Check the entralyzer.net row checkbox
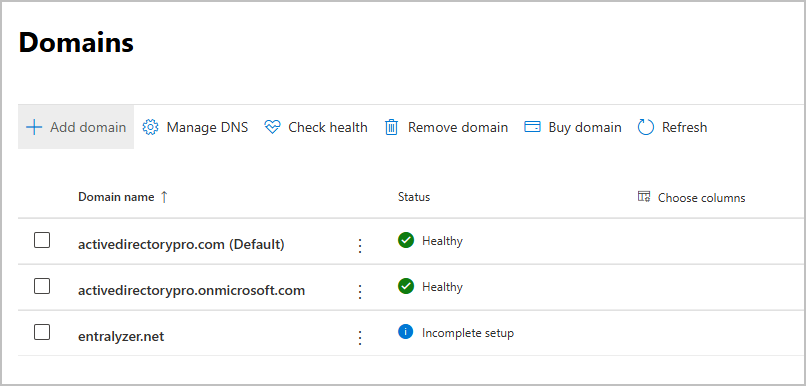This screenshot has height=386, width=806. [x=42, y=332]
